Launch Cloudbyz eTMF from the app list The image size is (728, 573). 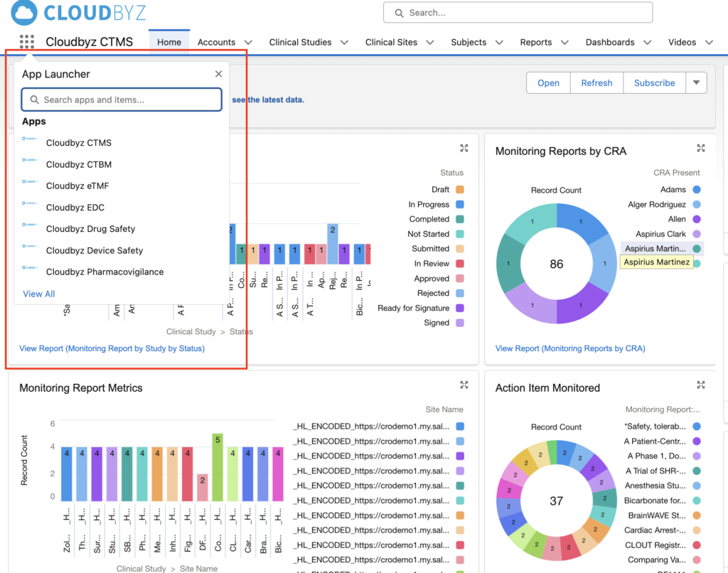tap(77, 186)
